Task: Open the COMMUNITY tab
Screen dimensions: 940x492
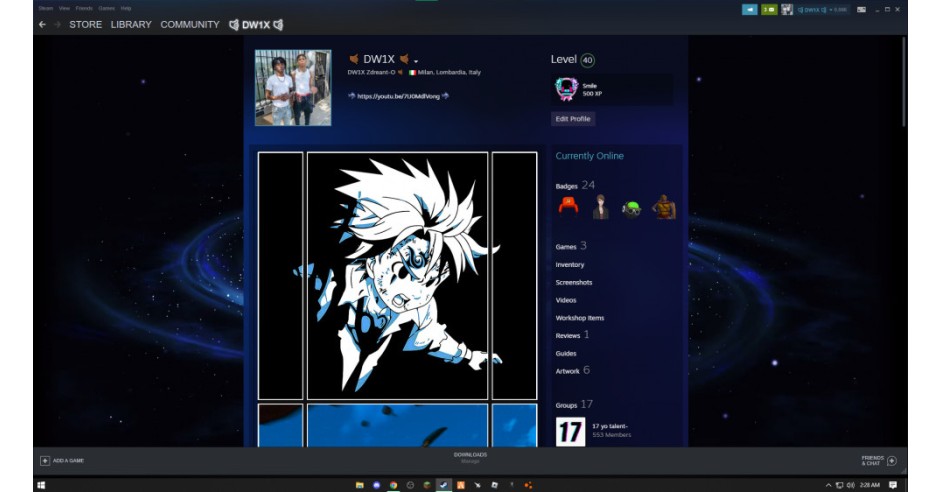Action: tap(190, 25)
